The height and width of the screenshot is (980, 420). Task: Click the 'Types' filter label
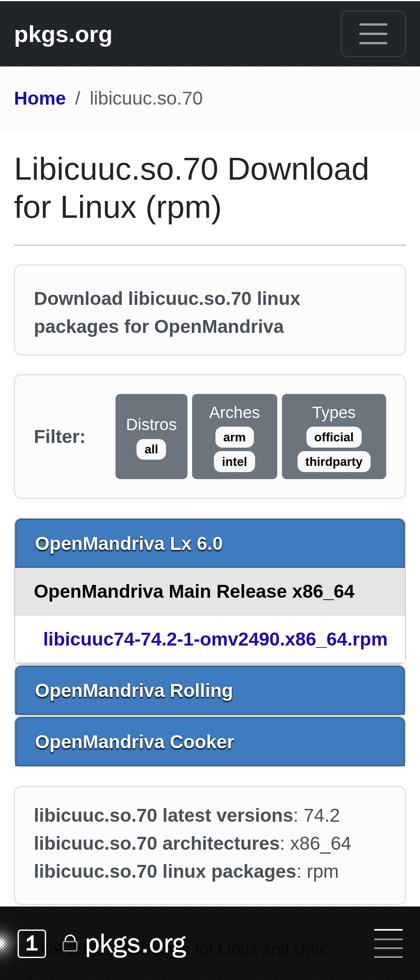pos(334,413)
